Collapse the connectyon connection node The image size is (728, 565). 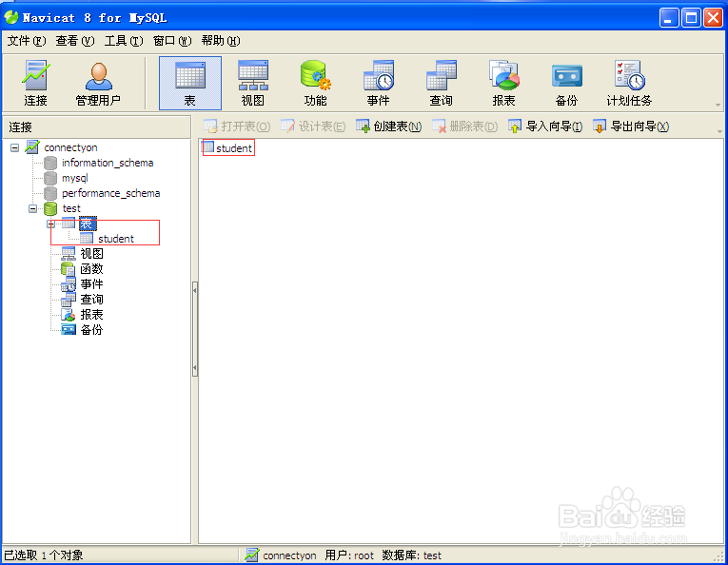click(x=15, y=148)
